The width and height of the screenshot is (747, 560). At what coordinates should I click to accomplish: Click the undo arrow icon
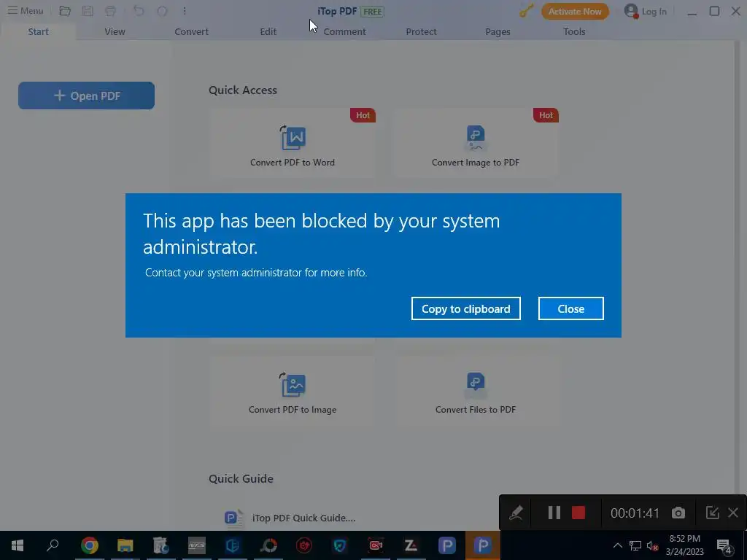(139, 10)
